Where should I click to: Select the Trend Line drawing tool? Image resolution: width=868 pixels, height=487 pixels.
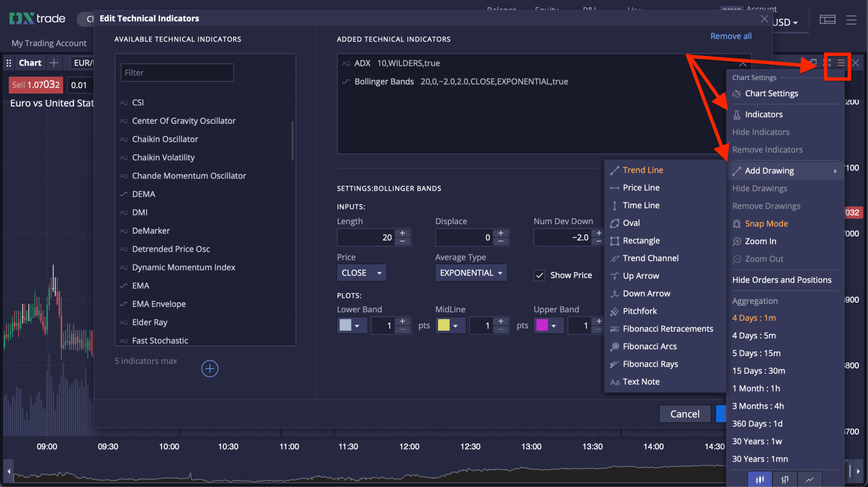coord(643,170)
